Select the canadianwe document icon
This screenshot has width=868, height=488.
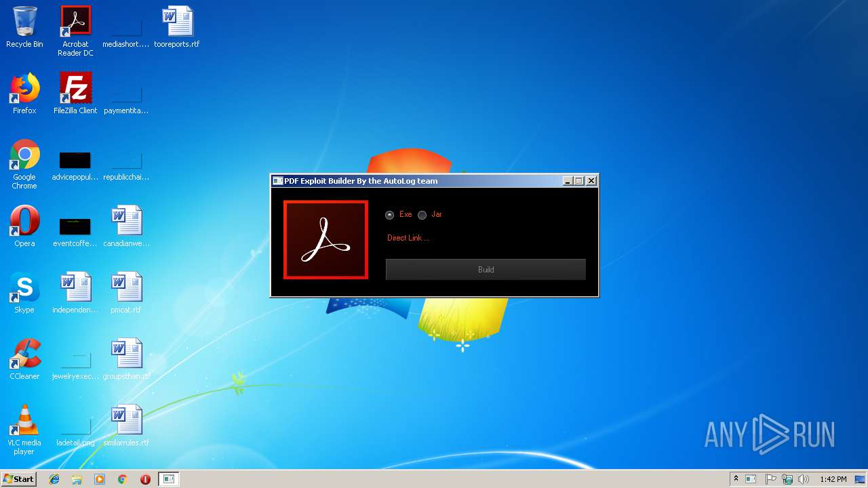pos(126,226)
